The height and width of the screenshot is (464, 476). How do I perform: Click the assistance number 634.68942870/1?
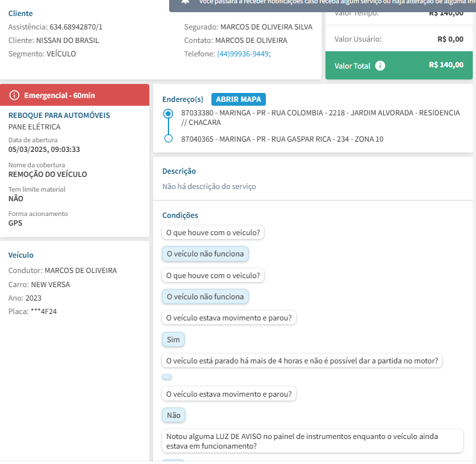point(76,27)
